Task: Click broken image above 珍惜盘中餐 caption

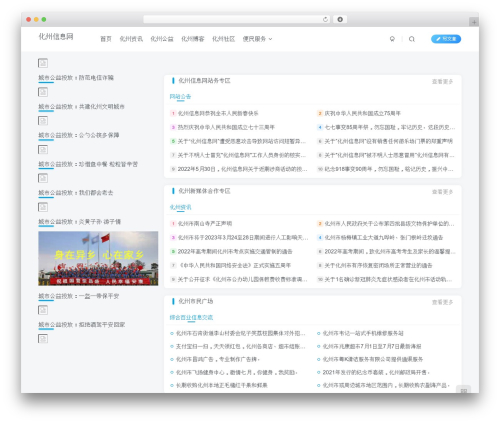Action: [x=43, y=150]
